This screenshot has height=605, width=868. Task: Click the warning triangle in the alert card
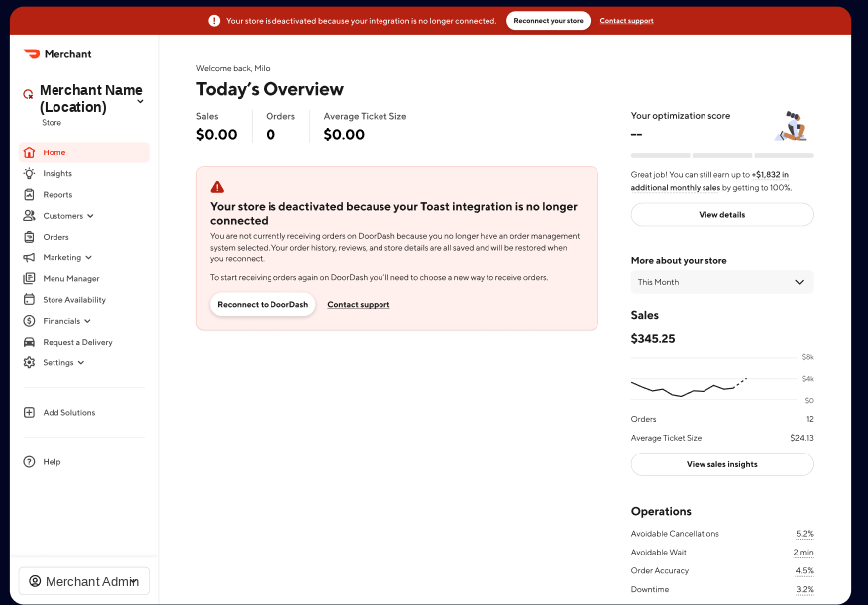coord(217,187)
